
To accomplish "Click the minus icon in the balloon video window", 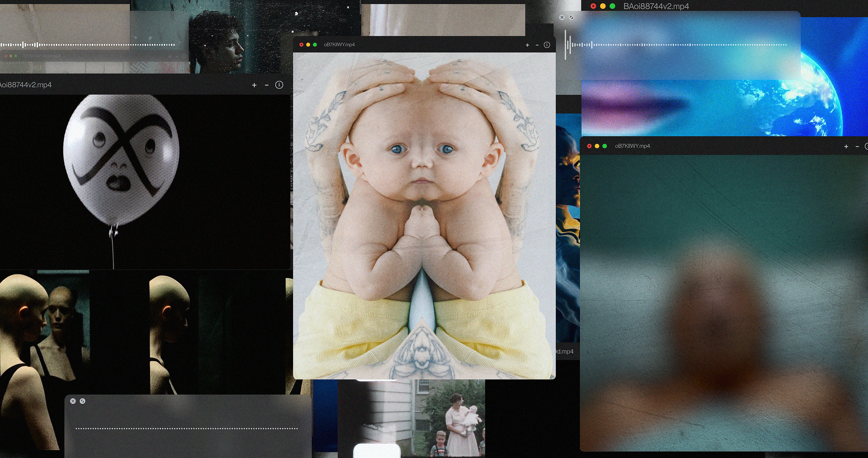I will tap(267, 85).
